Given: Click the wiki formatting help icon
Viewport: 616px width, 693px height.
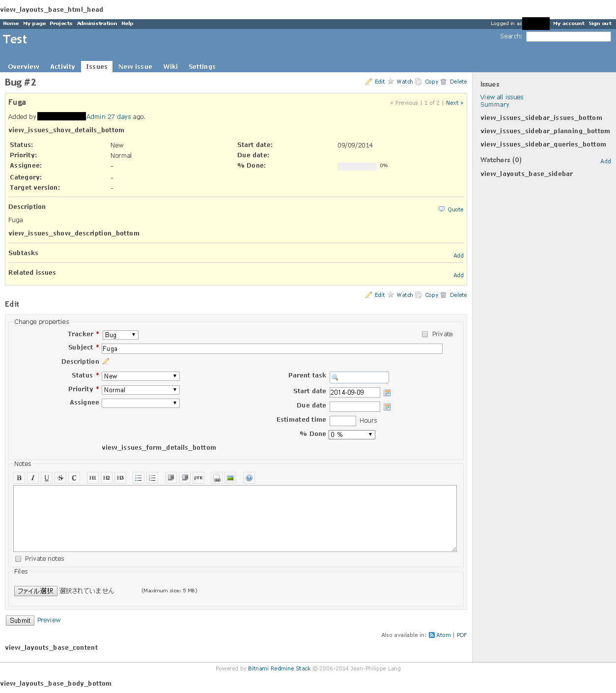Looking at the screenshot, I should (x=249, y=477).
